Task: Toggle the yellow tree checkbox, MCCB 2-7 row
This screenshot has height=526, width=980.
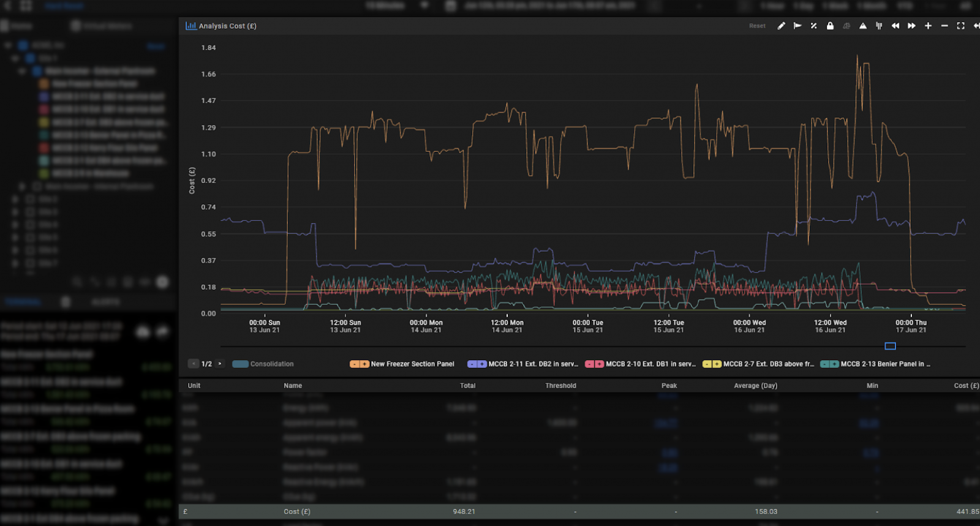Action: pos(44,122)
